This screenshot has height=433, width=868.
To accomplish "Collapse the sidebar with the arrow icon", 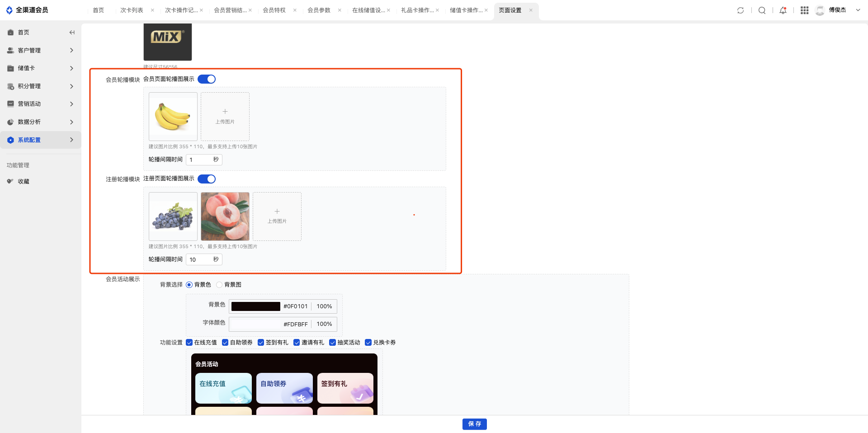I will 72,33.
